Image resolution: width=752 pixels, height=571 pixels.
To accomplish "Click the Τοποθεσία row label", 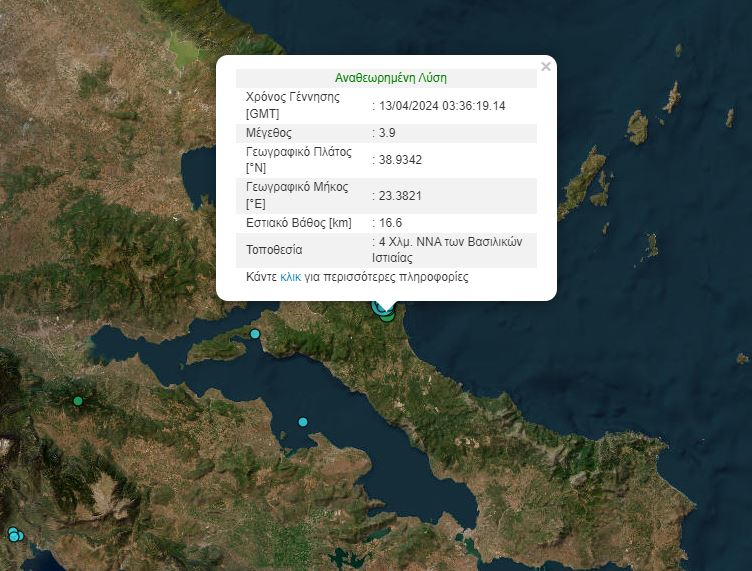I will (x=274, y=249).
